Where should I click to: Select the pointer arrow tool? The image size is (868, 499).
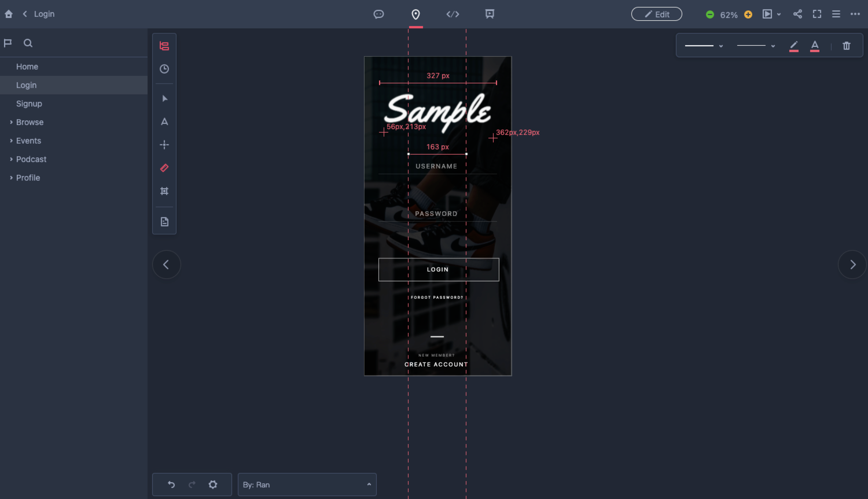pyautogui.click(x=164, y=99)
